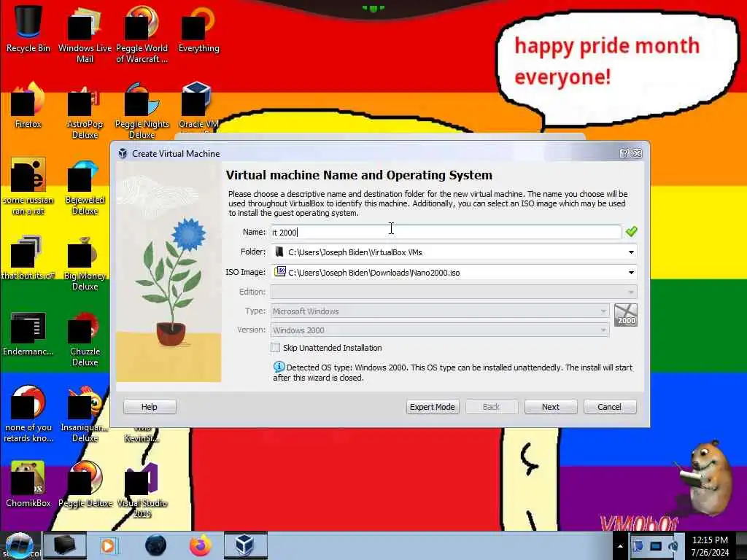Open the Insaniquarium Deluxe desktop icon
The image size is (747, 560).
point(85,413)
